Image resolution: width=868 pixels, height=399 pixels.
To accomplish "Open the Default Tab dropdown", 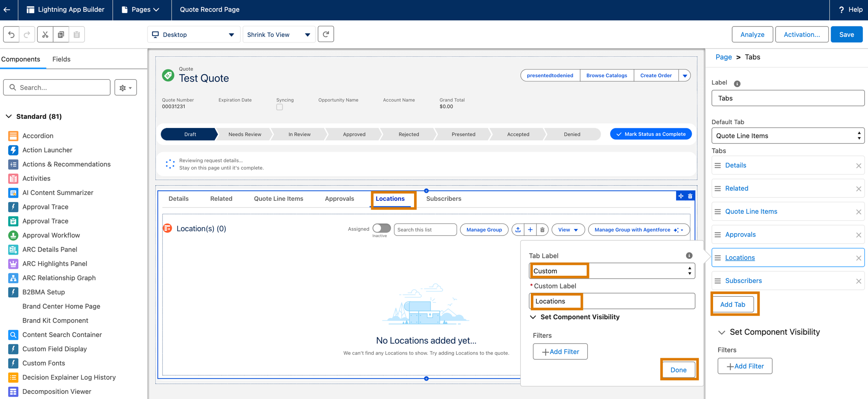I will tap(788, 136).
